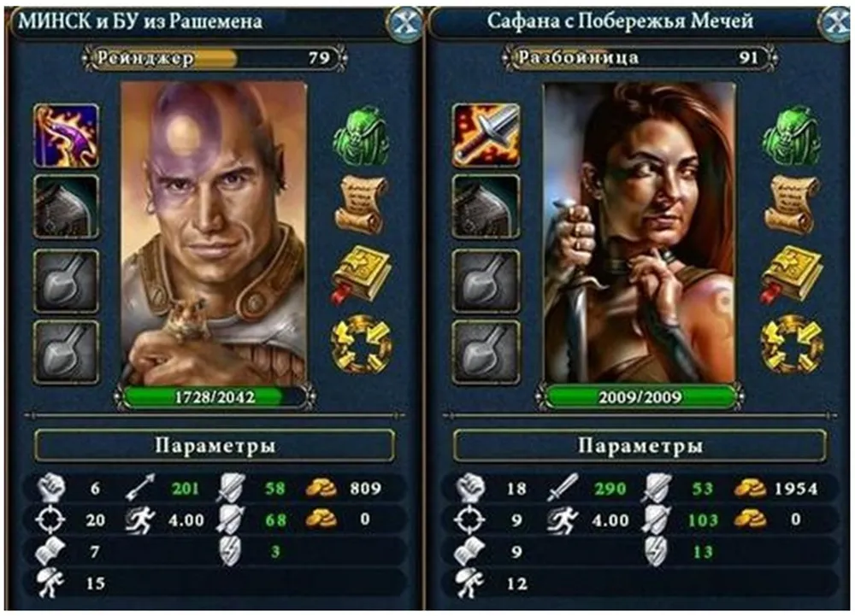The height and width of the screenshot is (616, 855).
Task: Click Minsc's Рейнджер experience bar
Action: [x=215, y=58]
